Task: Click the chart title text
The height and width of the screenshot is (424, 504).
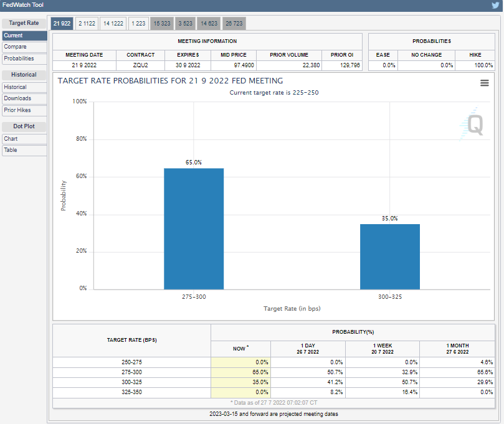Action: click(170, 80)
